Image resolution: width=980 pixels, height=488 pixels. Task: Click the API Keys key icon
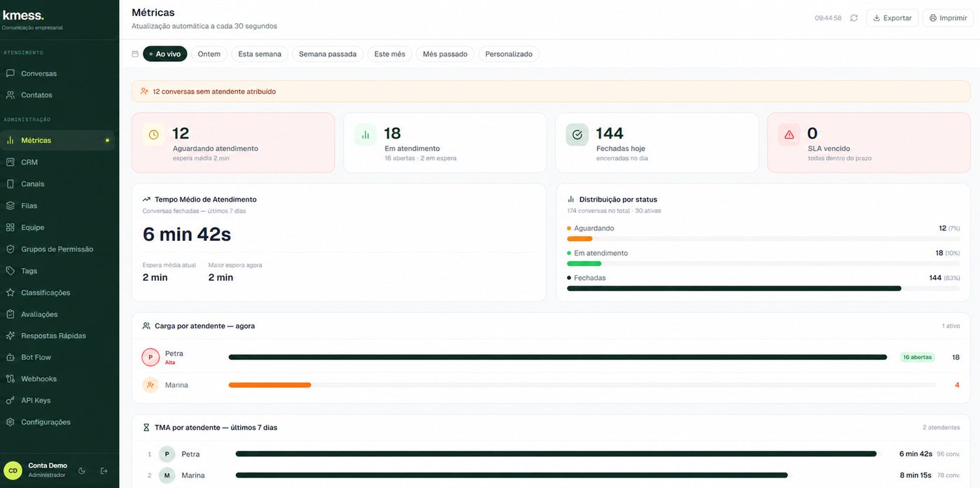click(10, 400)
